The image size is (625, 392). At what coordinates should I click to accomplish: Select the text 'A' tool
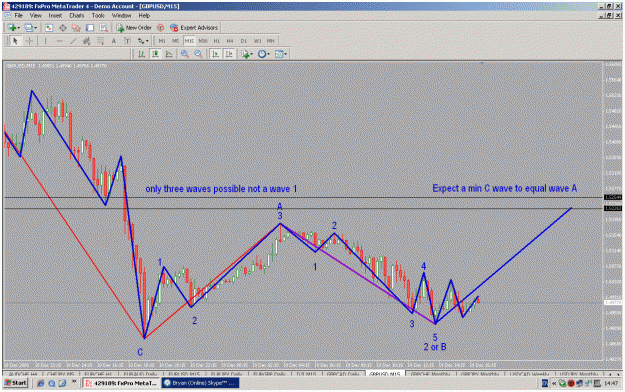point(114,41)
